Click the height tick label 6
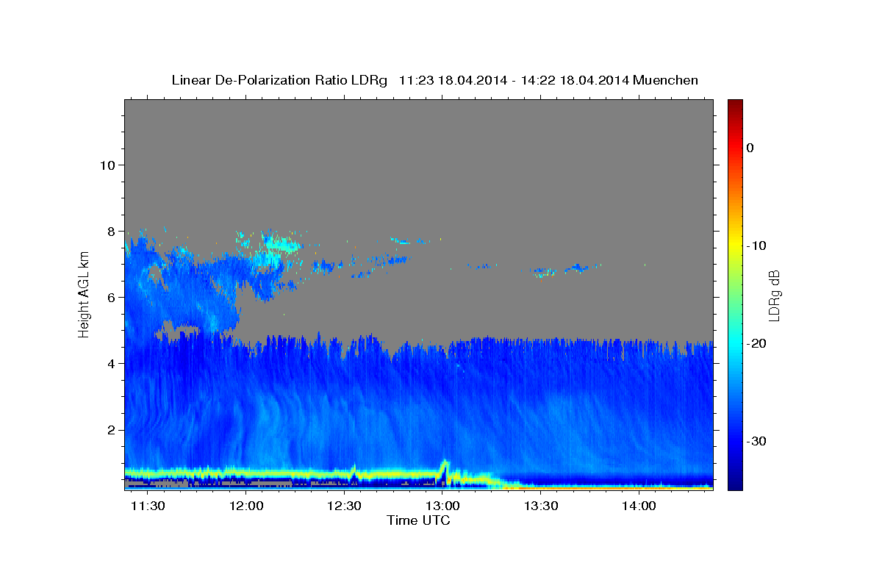This screenshot has width=882, height=588. point(112,297)
